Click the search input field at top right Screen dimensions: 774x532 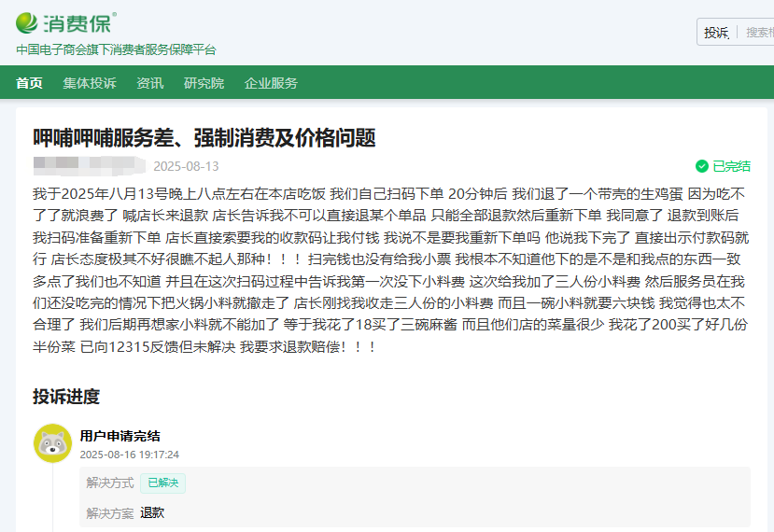758,33
